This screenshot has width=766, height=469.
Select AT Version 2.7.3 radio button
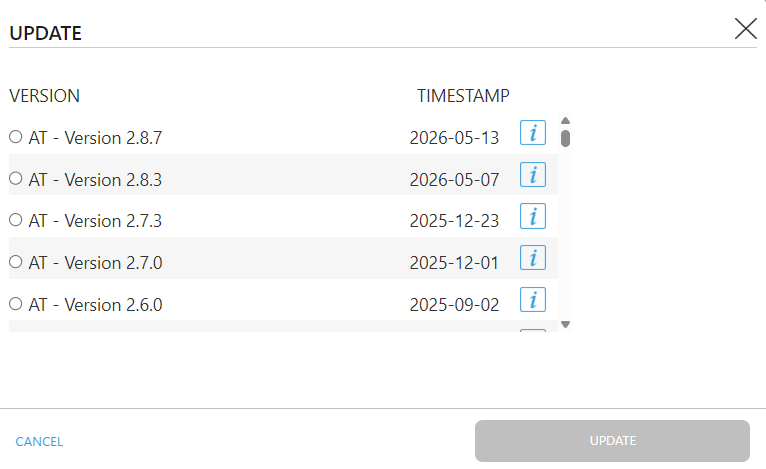[x=16, y=220]
